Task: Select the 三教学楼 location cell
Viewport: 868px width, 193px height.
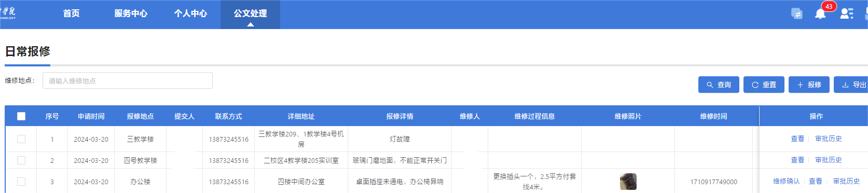Action: [141, 139]
